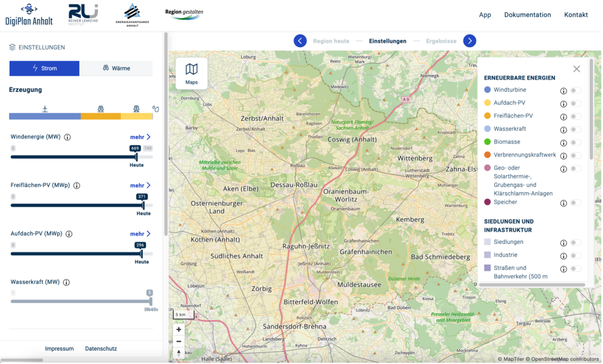603x364 pixels.
Task: Advance to Ergebnisse with right arrow button
Action: [x=469, y=41]
